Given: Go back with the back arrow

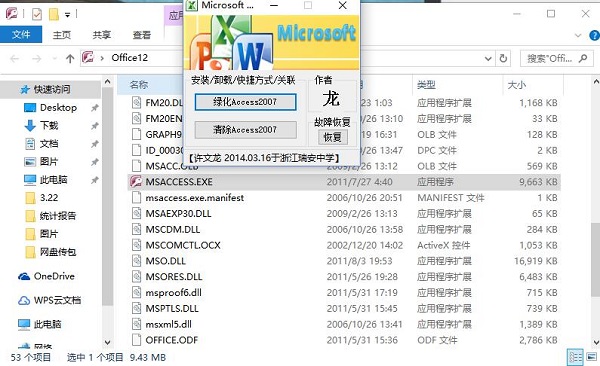Looking at the screenshot, I should pyautogui.click(x=15, y=59).
